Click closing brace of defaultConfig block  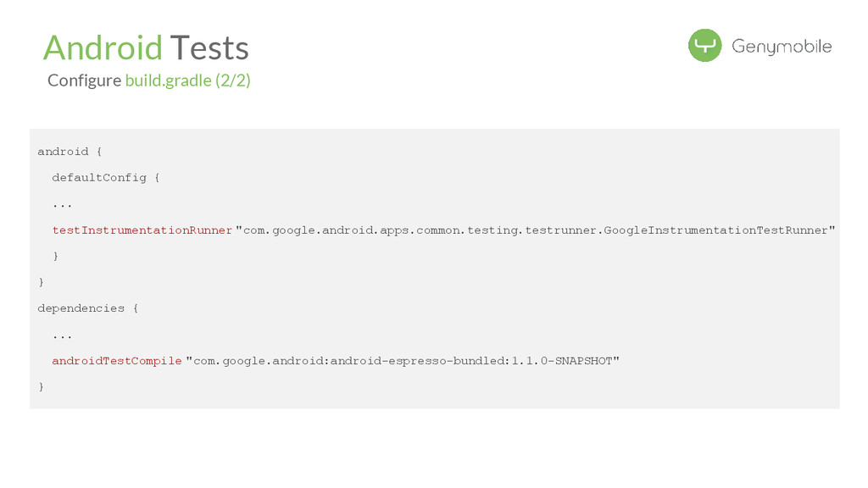[56, 256]
